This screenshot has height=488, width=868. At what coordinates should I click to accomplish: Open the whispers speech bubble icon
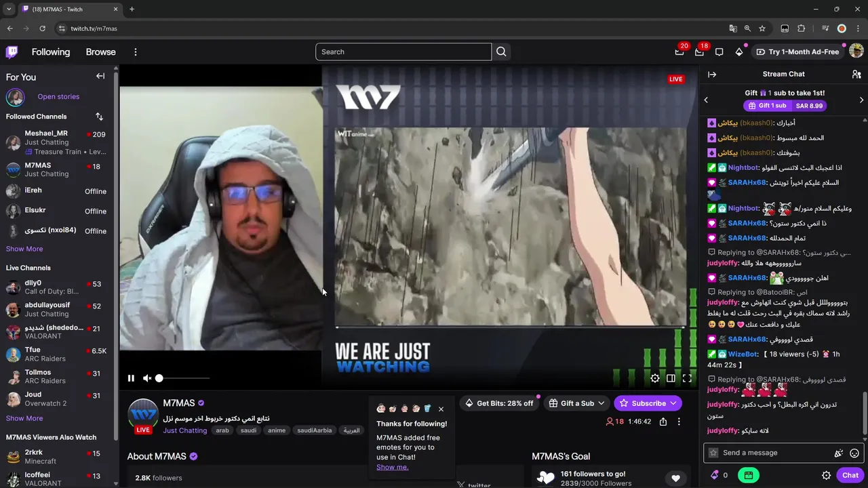719,52
